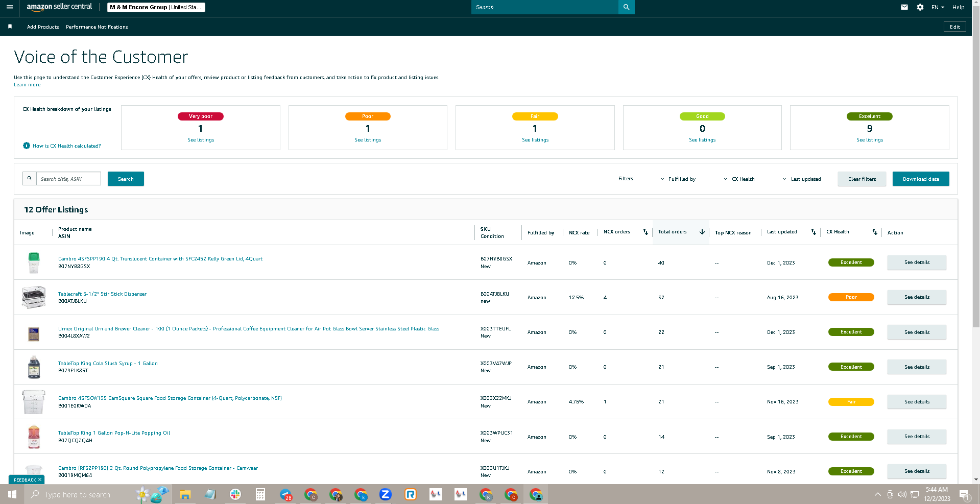This screenshot has height=504, width=980.
Task: See listings under Poor category
Action: click(368, 140)
